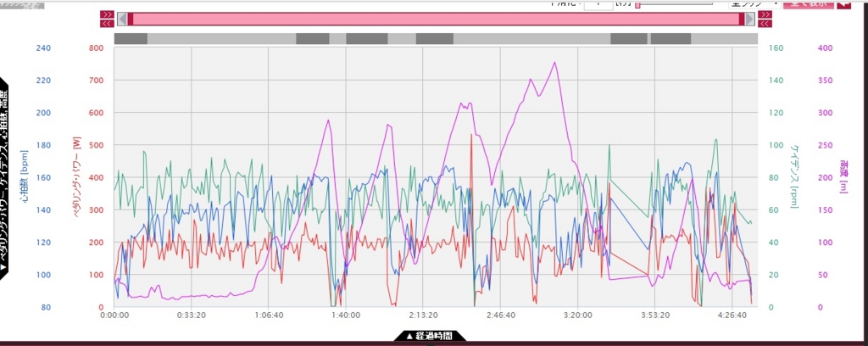Click the pink time-range selection bar

[437, 19]
